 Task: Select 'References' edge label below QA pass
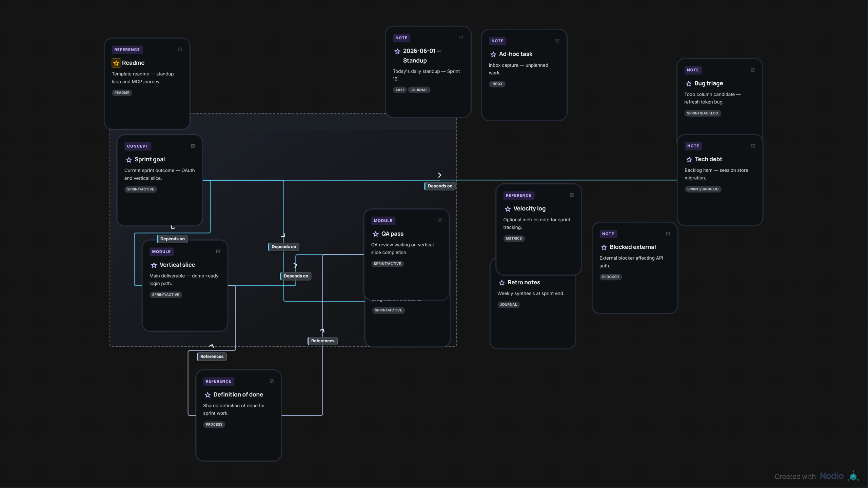pyautogui.click(x=322, y=341)
